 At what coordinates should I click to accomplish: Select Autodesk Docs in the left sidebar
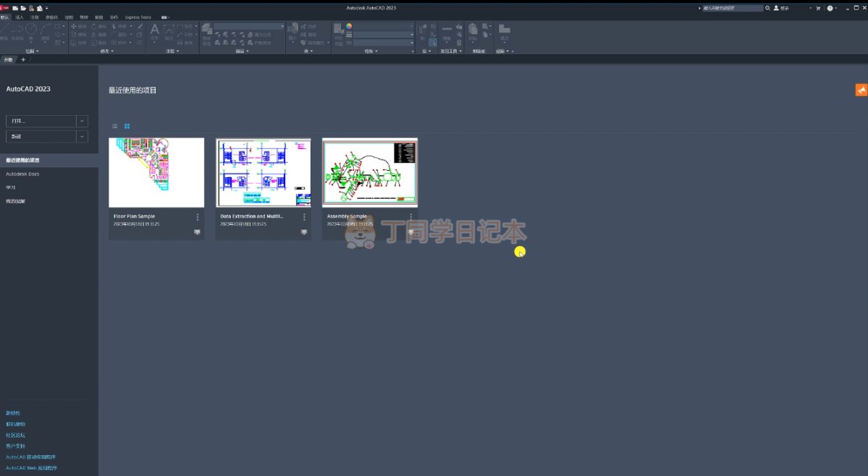22,174
